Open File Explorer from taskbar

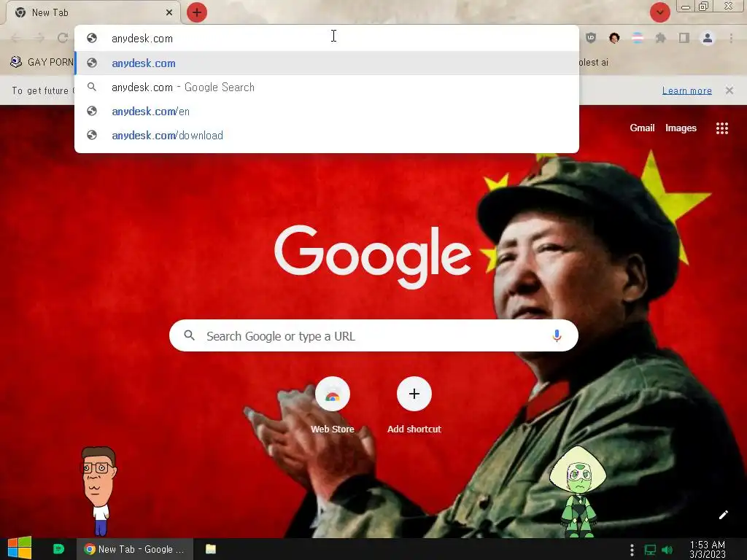pyautogui.click(x=211, y=549)
